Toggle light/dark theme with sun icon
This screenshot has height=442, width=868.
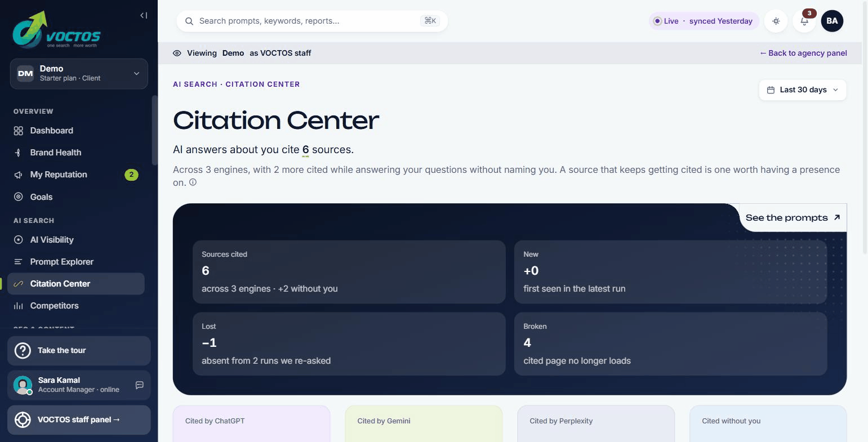(776, 21)
